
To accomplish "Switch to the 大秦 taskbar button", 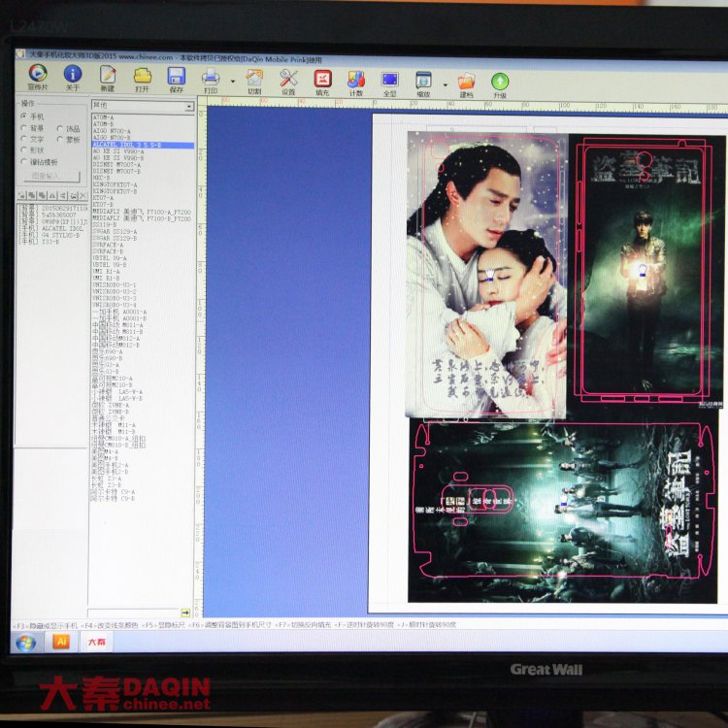I will [x=96, y=643].
